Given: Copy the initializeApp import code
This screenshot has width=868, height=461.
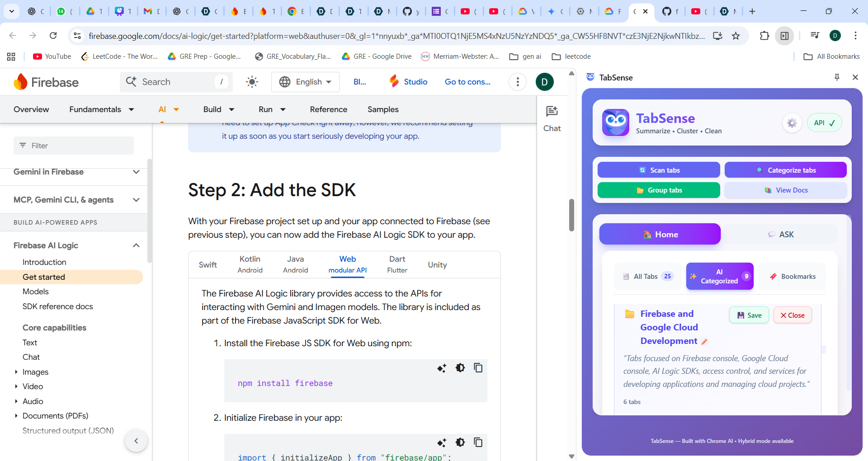Looking at the screenshot, I should coord(478,442).
